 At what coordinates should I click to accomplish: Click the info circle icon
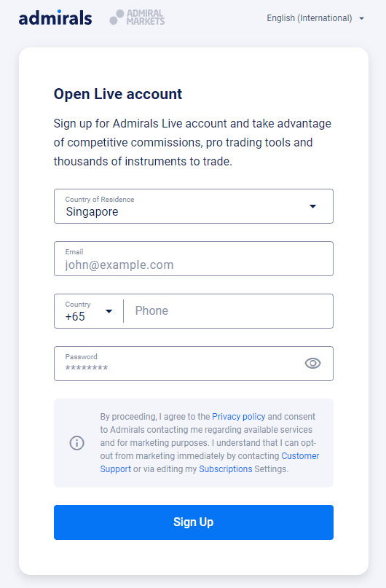coord(76,443)
